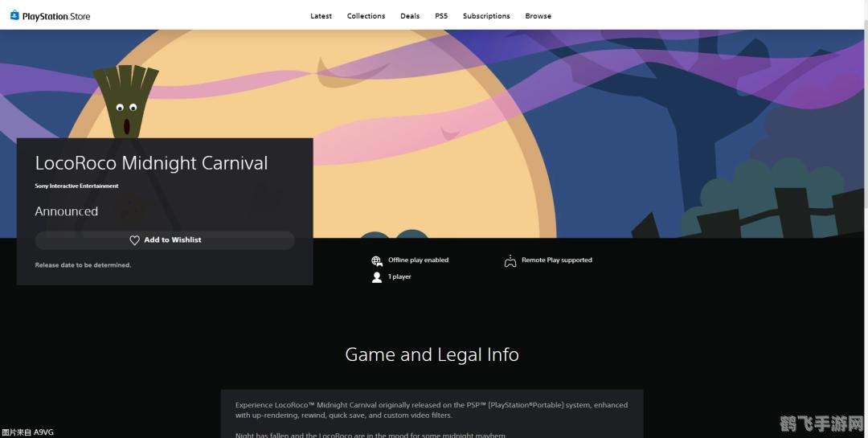Click the Remote Play supported label

click(556, 260)
